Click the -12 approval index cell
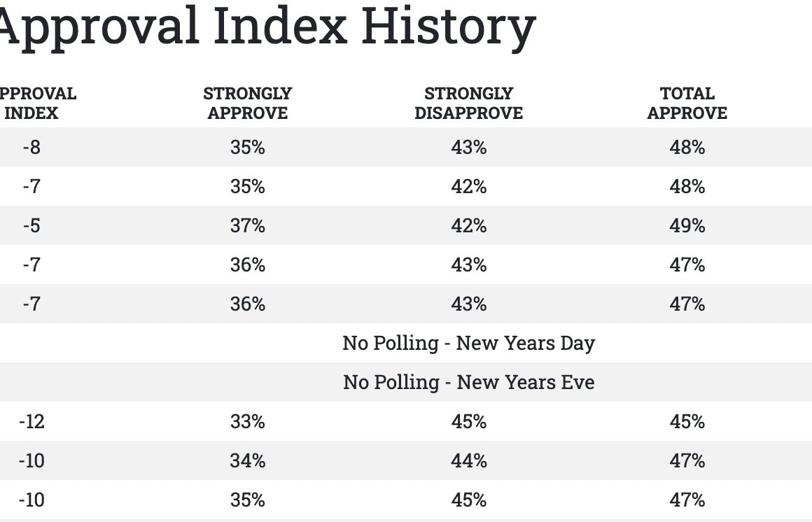Viewport: 812px width, 522px height. (x=31, y=422)
